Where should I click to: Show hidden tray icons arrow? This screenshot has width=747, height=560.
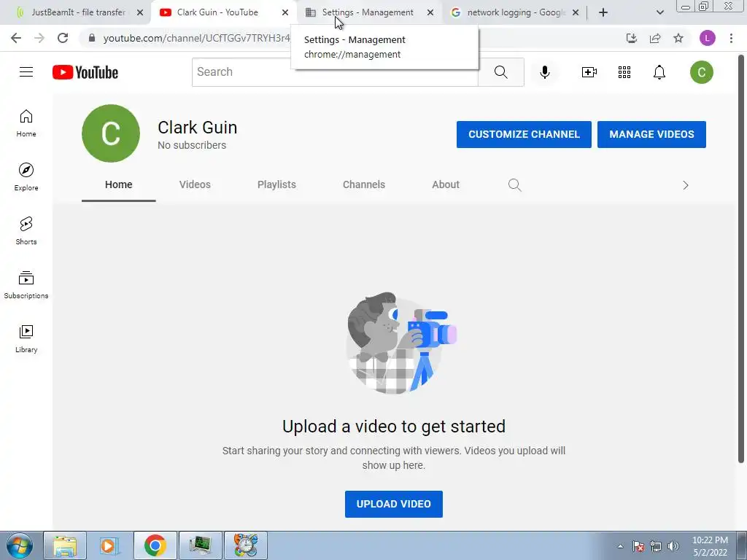[x=620, y=546]
